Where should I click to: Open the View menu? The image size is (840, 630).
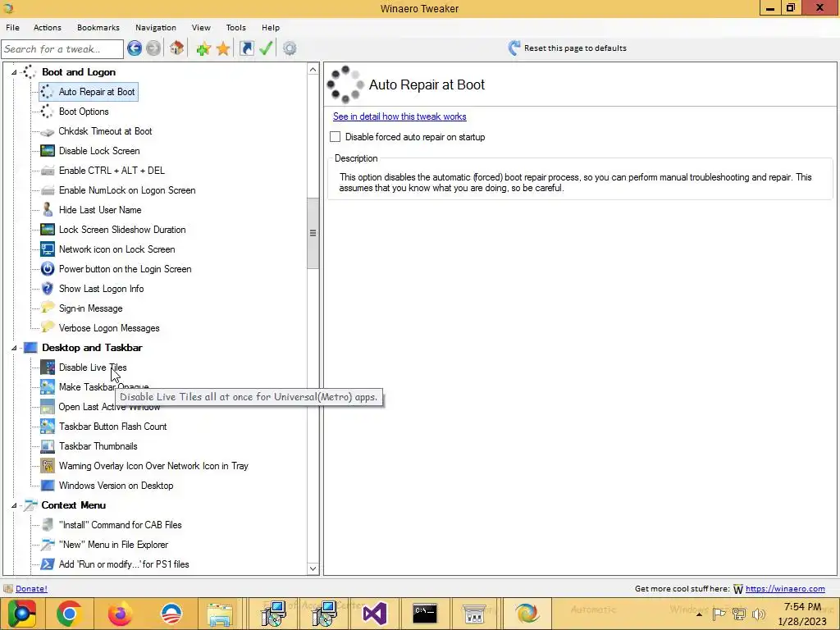click(201, 27)
